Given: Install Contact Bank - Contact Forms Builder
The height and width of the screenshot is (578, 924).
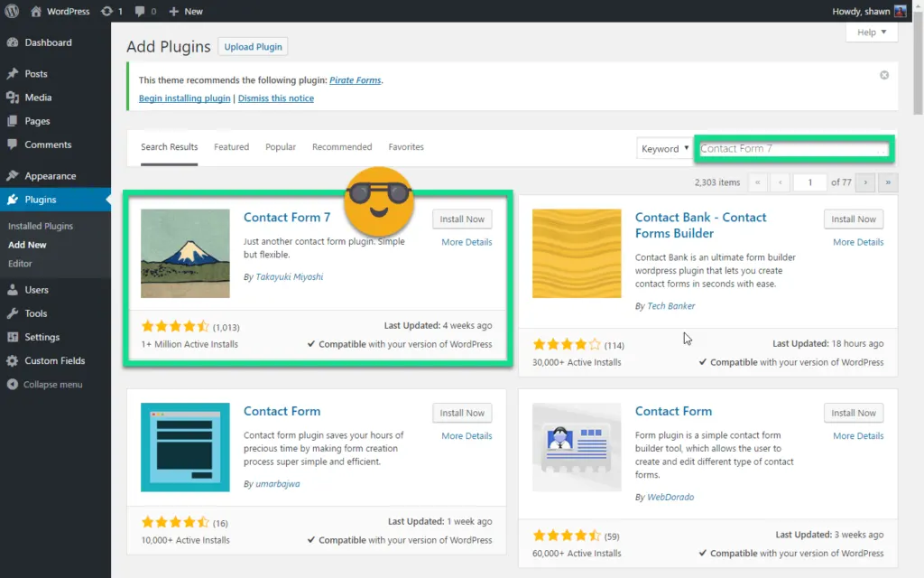Looking at the screenshot, I should [x=854, y=219].
